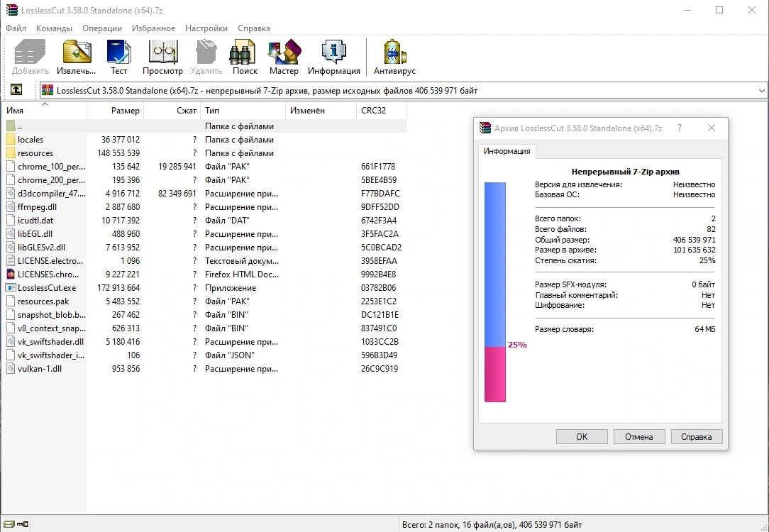Select the LosslessCut.exe file

47,288
